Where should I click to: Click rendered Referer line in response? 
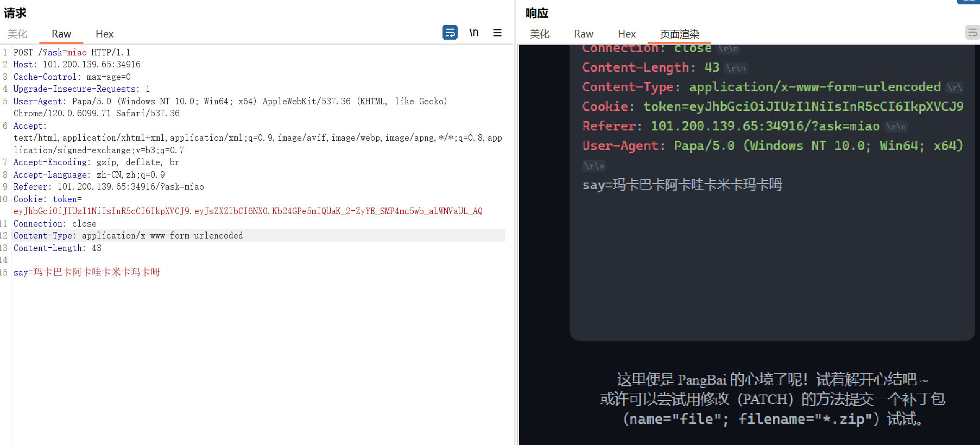731,126
